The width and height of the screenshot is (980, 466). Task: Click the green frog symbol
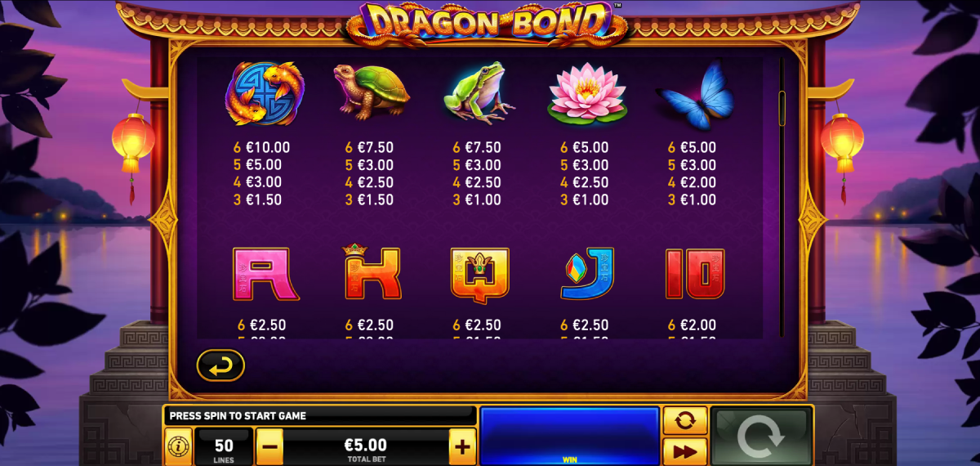coord(479,96)
